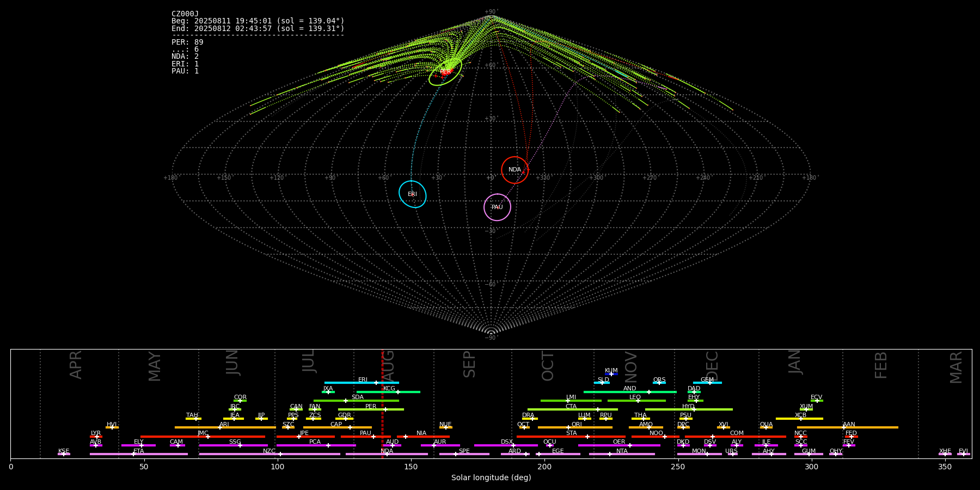Click the 'End: 20250812 02:43:57' line
980x490 pixels.
pos(258,28)
